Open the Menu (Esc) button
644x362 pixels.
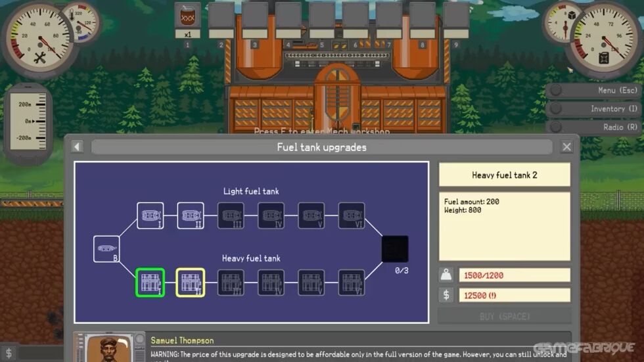(x=593, y=90)
